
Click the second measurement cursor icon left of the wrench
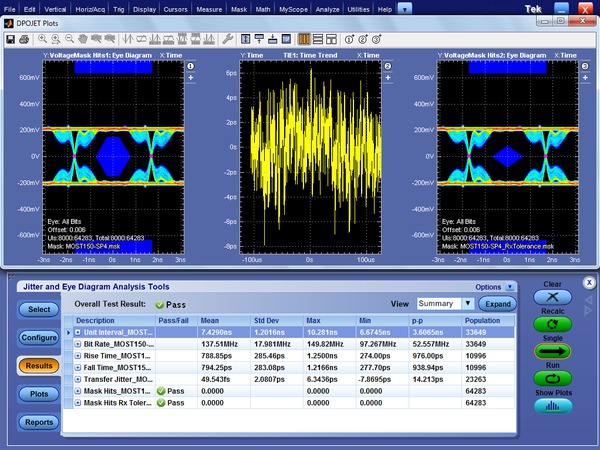(196, 39)
